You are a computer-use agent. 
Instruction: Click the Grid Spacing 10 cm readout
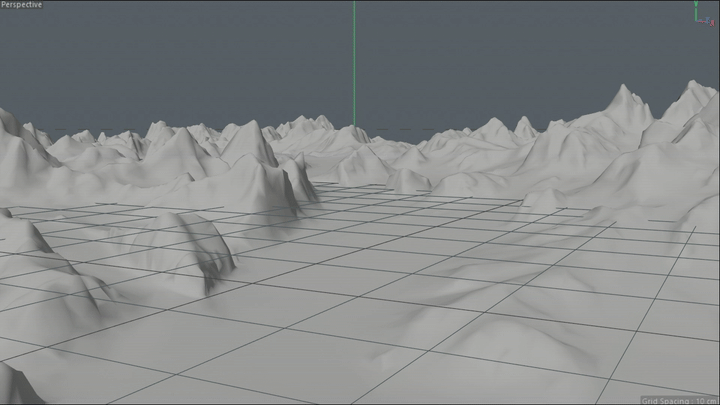click(x=679, y=400)
